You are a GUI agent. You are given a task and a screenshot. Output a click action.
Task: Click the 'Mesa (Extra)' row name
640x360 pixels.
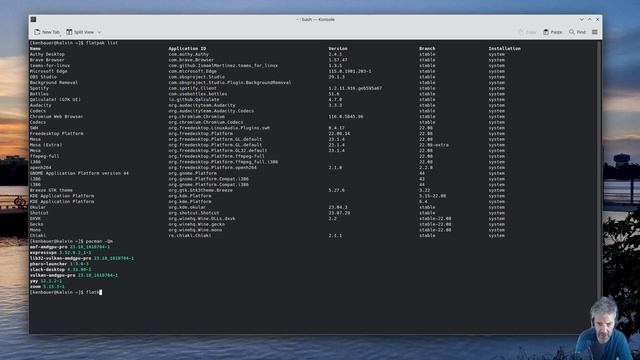(x=46, y=145)
